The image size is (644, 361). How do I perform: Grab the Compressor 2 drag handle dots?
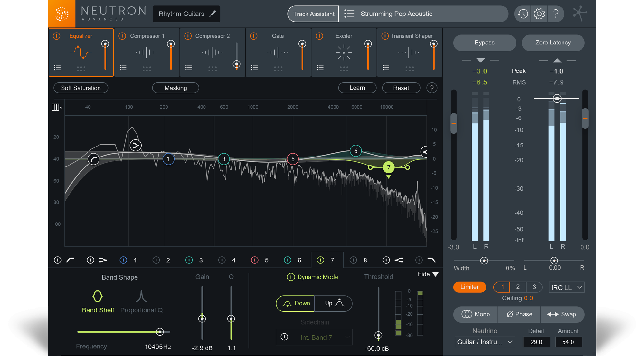213,69
